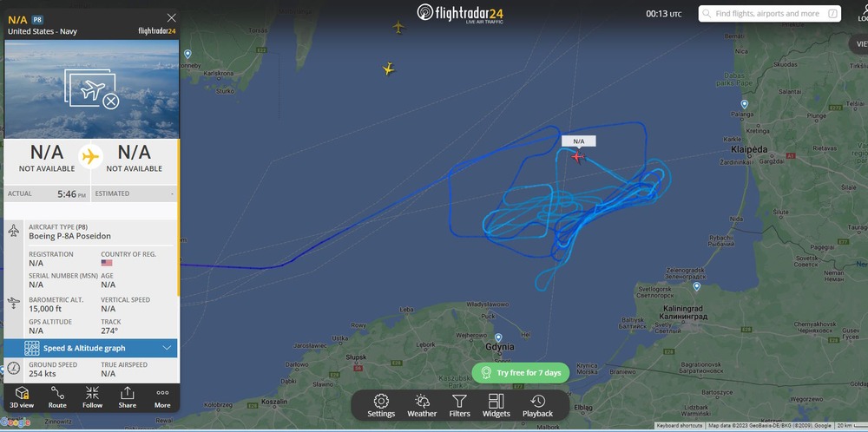Image resolution: width=868 pixels, height=432 pixels.
Task: Click the aircraft photo placeholder thumbnail
Action: (91, 89)
